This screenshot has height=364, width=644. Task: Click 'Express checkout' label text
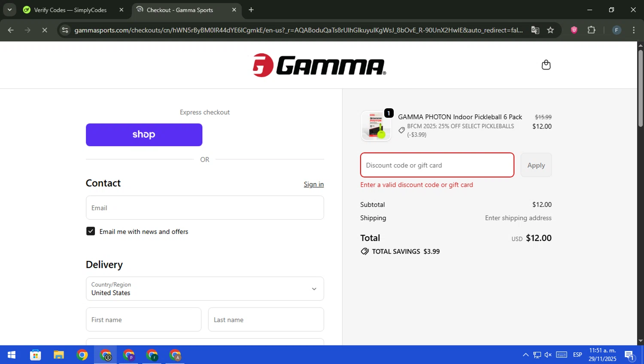point(205,112)
